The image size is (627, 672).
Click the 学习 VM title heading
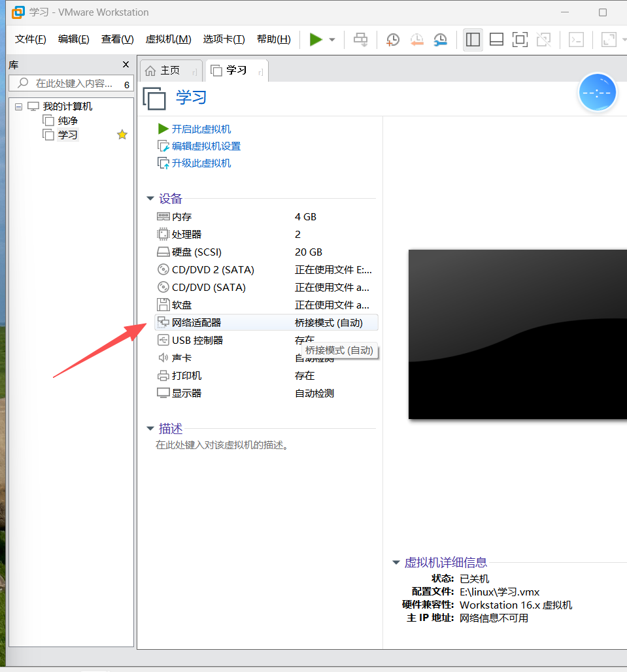click(x=191, y=97)
